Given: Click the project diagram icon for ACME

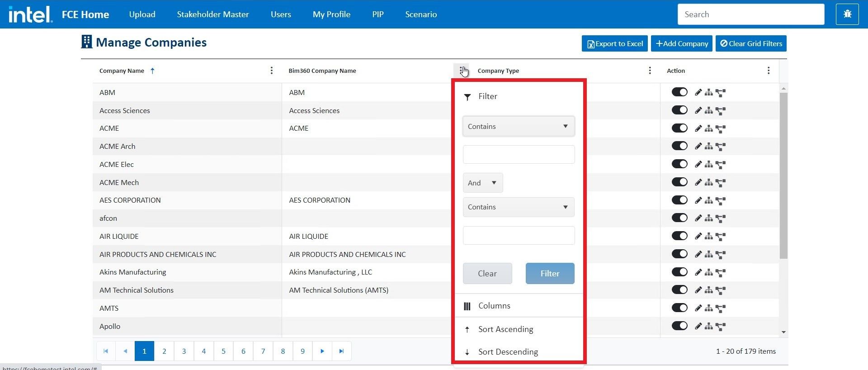Looking at the screenshot, I should click(x=720, y=129).
